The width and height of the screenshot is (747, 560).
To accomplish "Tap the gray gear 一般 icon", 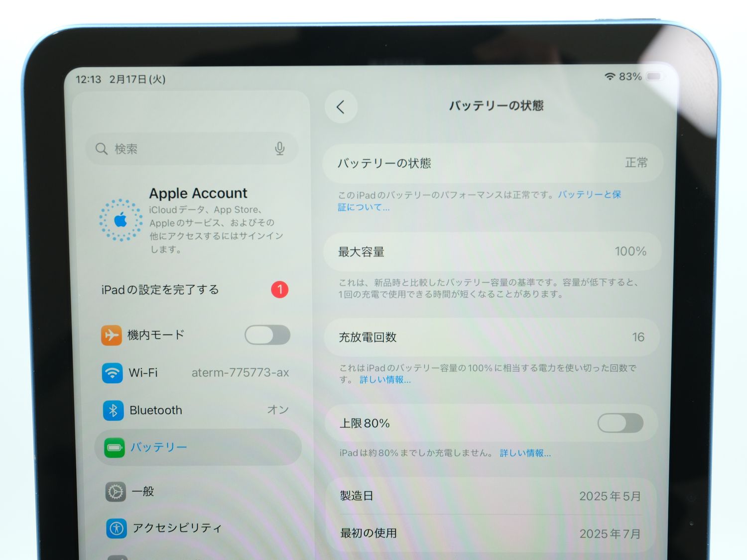I will pyautogui.click(x=116, y=492).
